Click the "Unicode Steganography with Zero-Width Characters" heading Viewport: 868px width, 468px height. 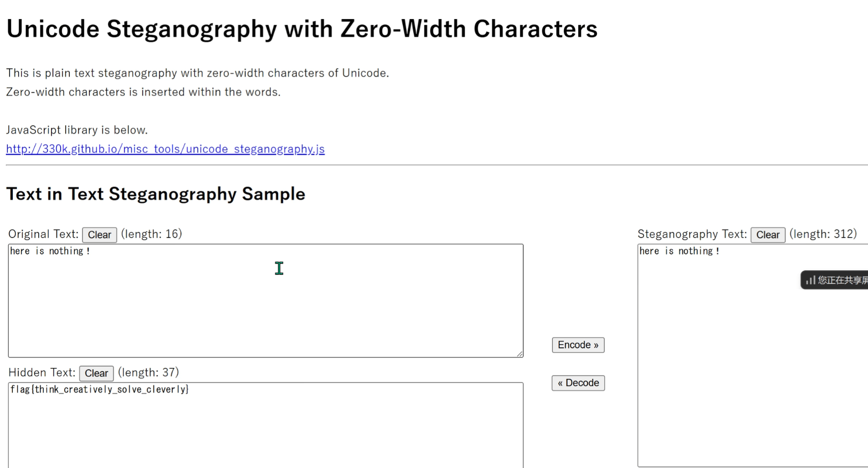(x=301, y=29)
